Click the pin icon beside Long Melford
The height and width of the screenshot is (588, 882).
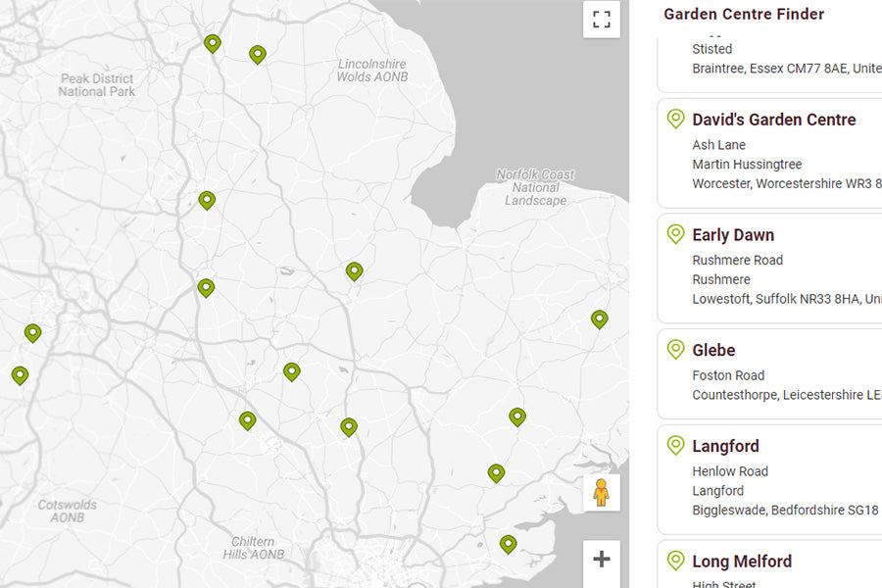675,561
